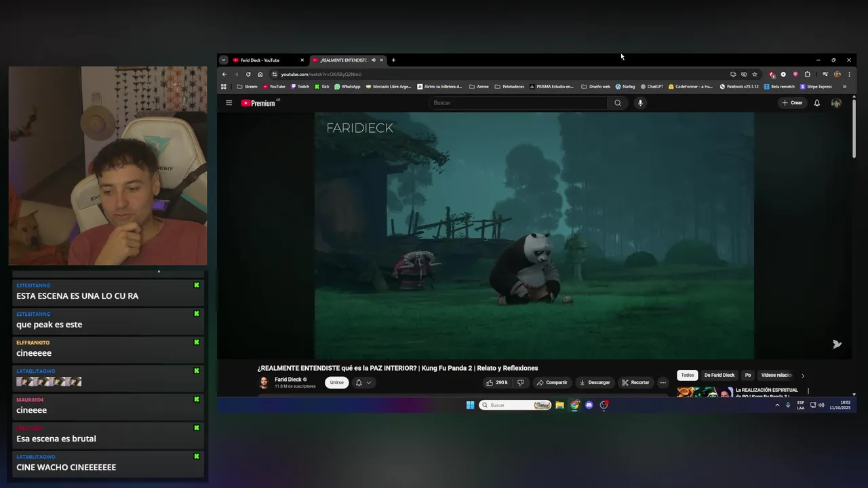The height and width of the screenshot is (488, 868).
Task: Open Windows Start menu
Action: point(470,405)
